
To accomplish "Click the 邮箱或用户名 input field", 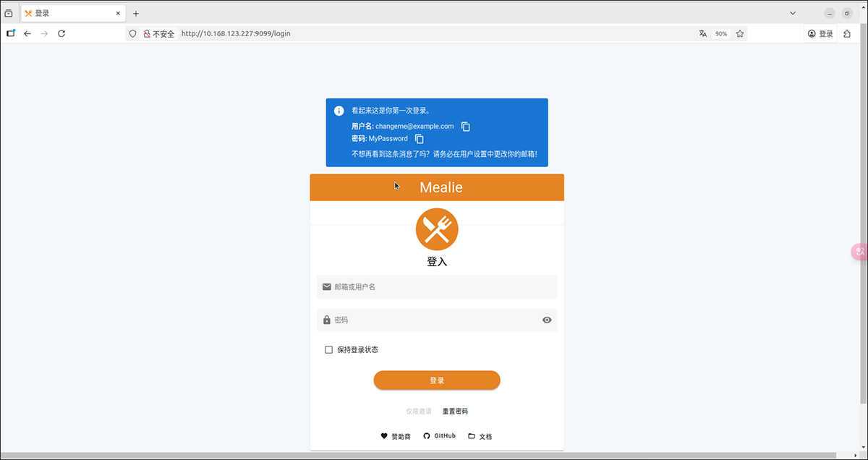I will click(x=437, y=287).
